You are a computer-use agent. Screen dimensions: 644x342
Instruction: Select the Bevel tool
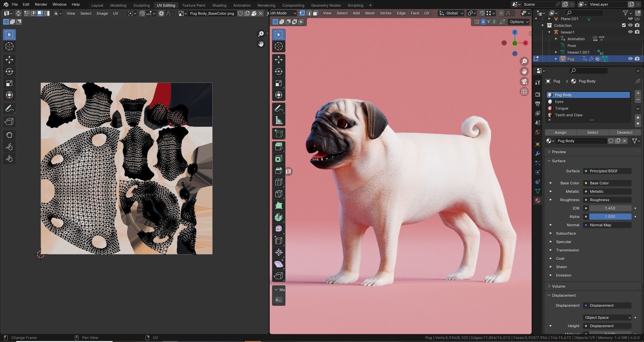(x=279, y=170)
